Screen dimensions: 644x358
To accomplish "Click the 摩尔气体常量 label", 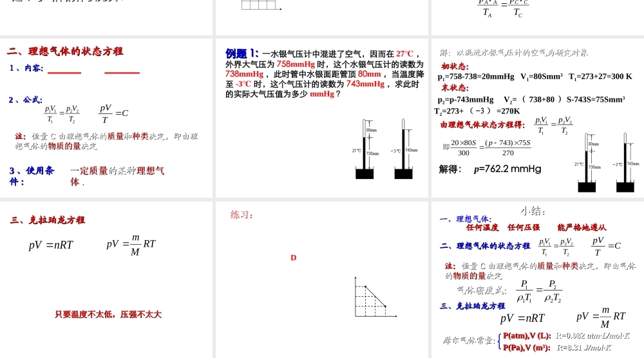I will click(469, 341).
